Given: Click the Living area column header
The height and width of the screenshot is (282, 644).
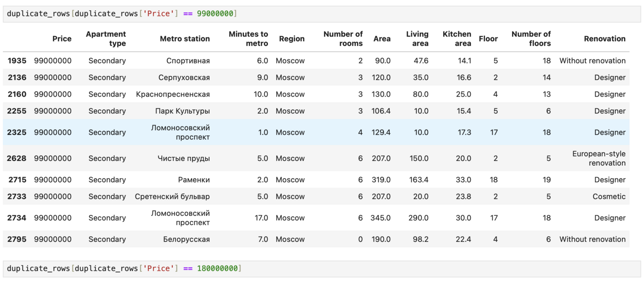Looking at the screenshot, I should 417,39.
